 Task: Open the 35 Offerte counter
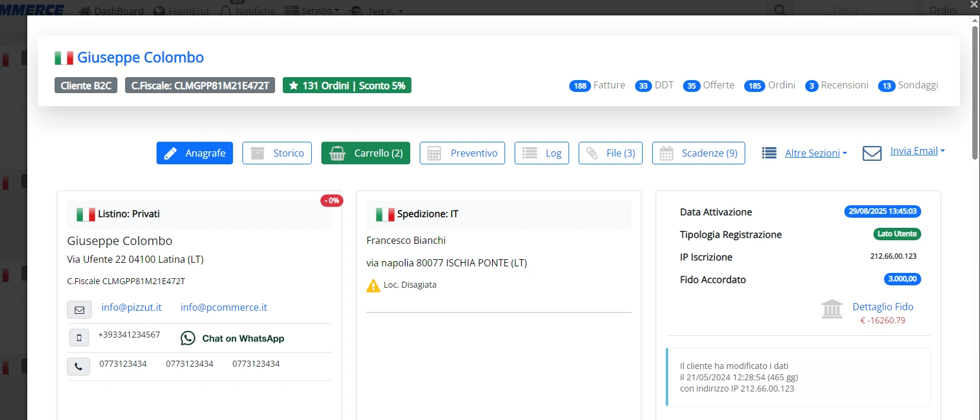708,85
